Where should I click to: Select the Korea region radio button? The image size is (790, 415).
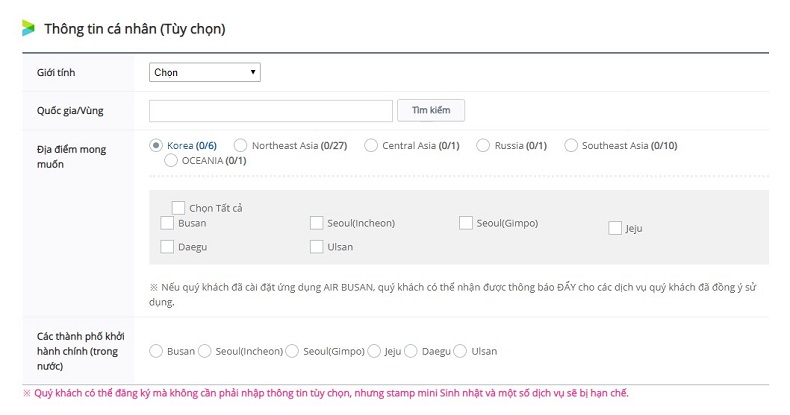[156, 145]
